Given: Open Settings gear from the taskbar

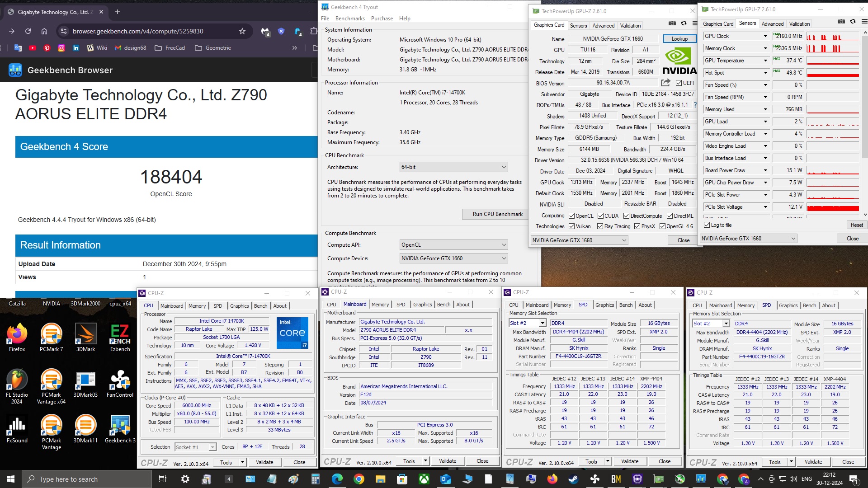Looking at the screenshot, I should (185, 479).
